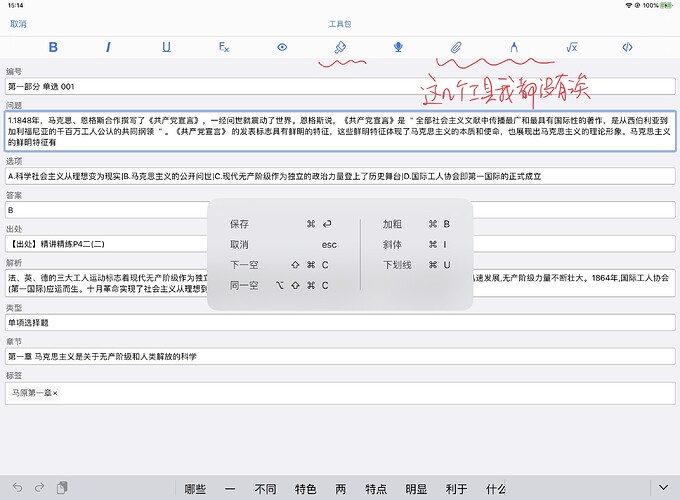Image resolution: width=680 pixels, height=500 pixels.
Task: Collapse the keyboard bar with the chevron
Action: click(x=663, y=487)
